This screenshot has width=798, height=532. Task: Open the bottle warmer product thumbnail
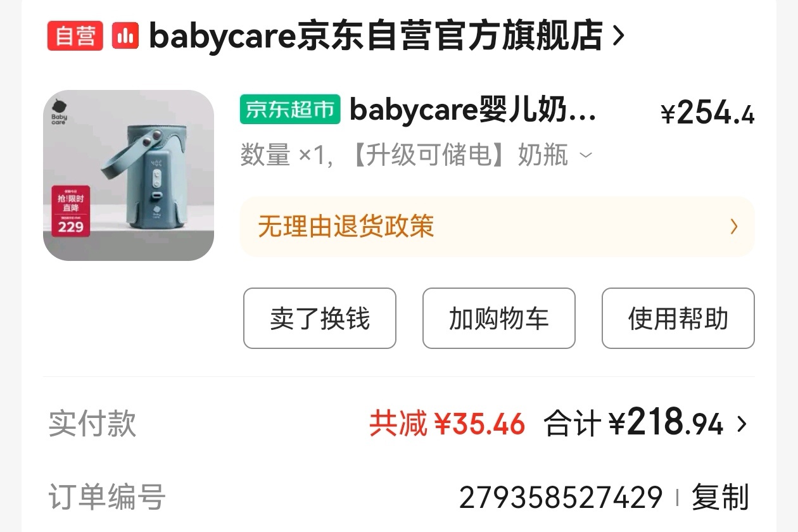(129, 175)
